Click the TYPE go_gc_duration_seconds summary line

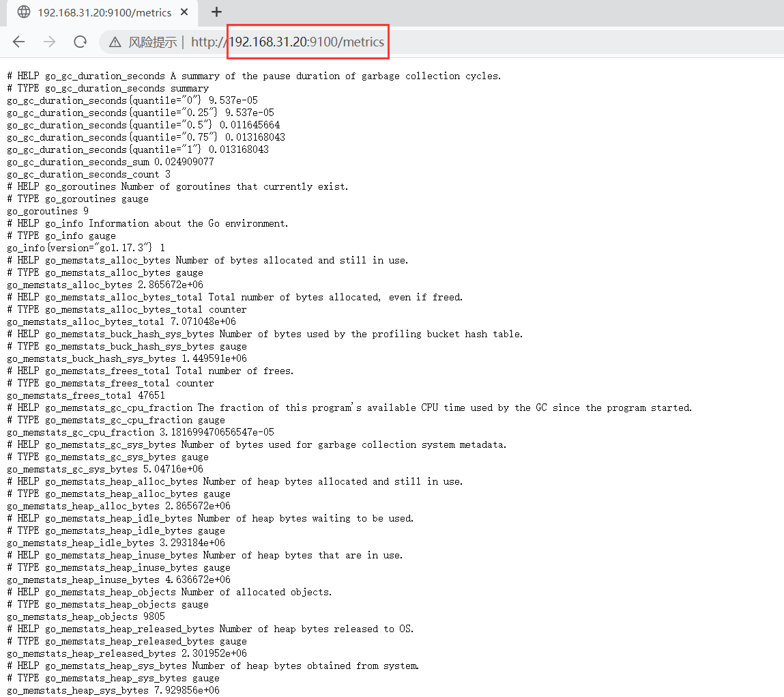(x=108, y=88)
